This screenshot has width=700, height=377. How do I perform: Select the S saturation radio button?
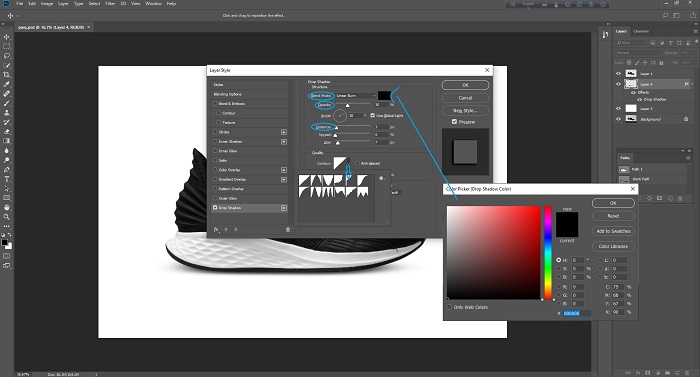coord(558,268)
